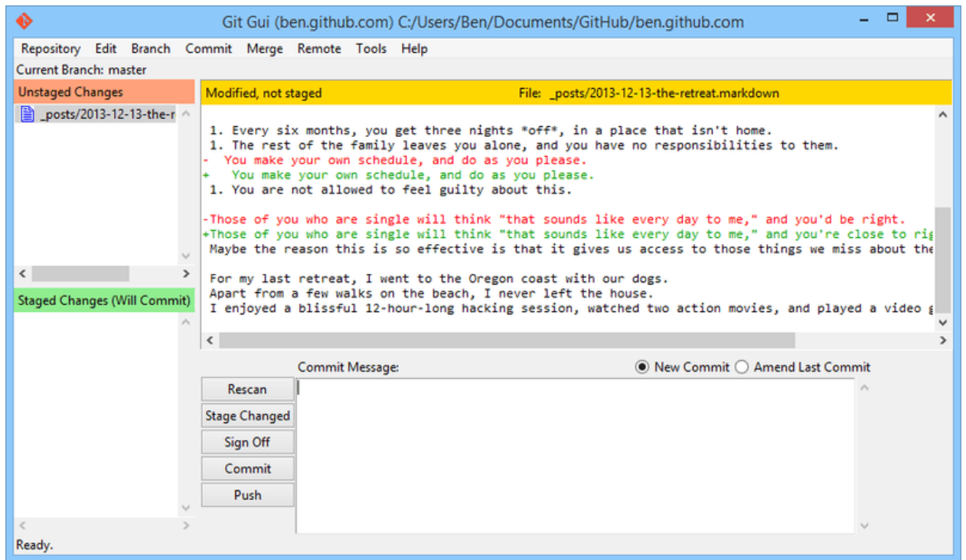966x560 pixels.
Task: Click the 'Modified, not staged' status label
Action: 264,93
